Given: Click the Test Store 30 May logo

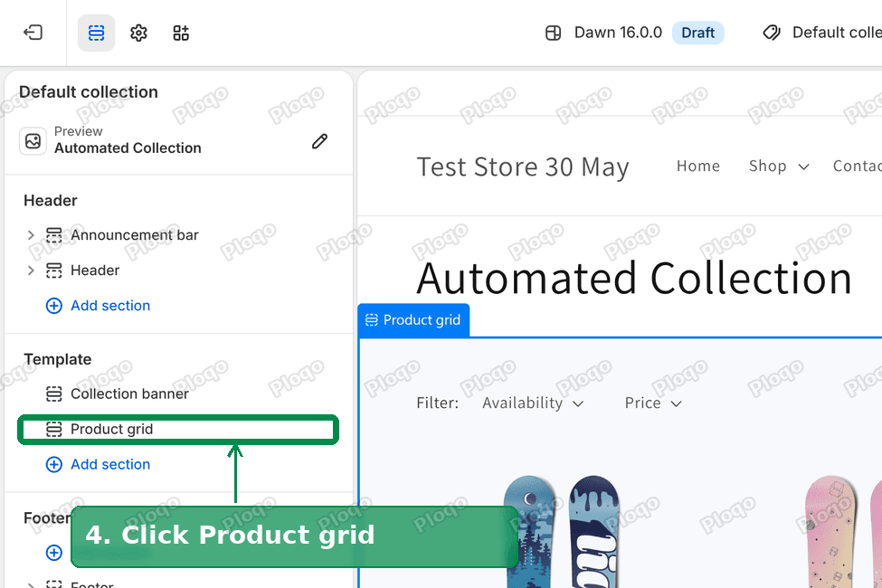Looking at the screenshot, I should click(x=523, y=167).
